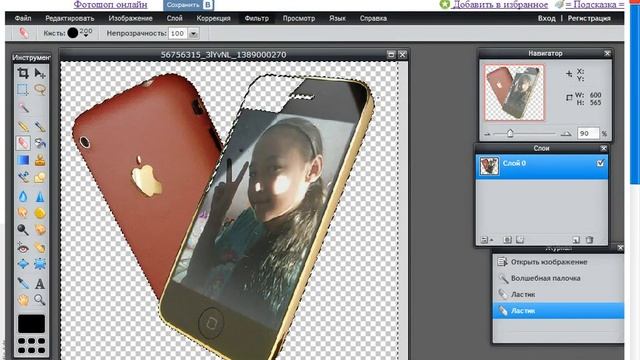Select the Crop tool
This screenshot has height=360, width=640.
pos(23,73)
